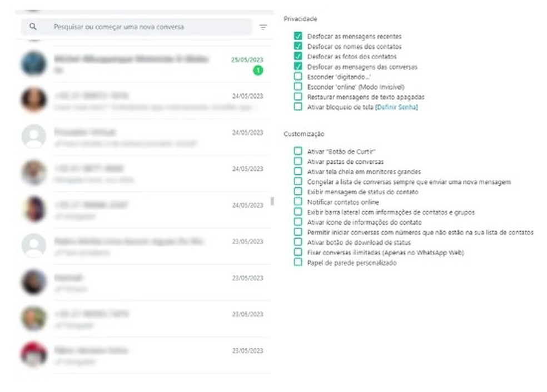Click the search or new conversation field
This screenshot has height=392, width=547.
click(145, 27)
